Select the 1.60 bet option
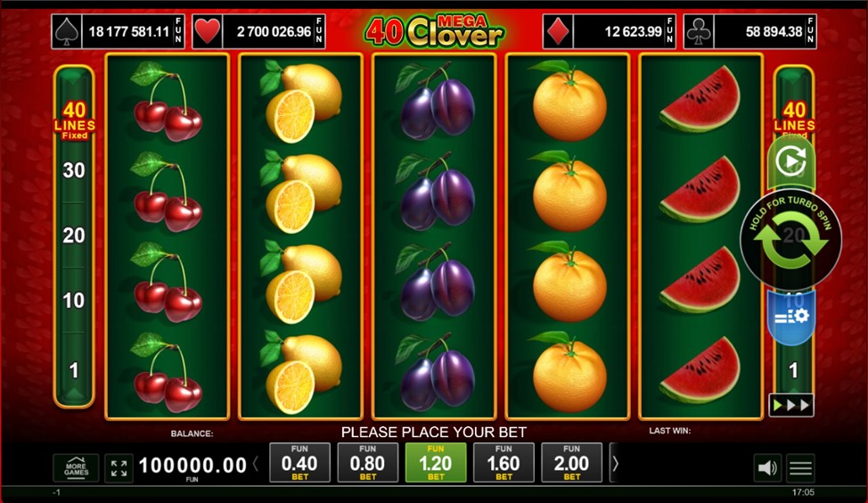The height and width of the screenshot is (503, 868). [x=504, y=463]
